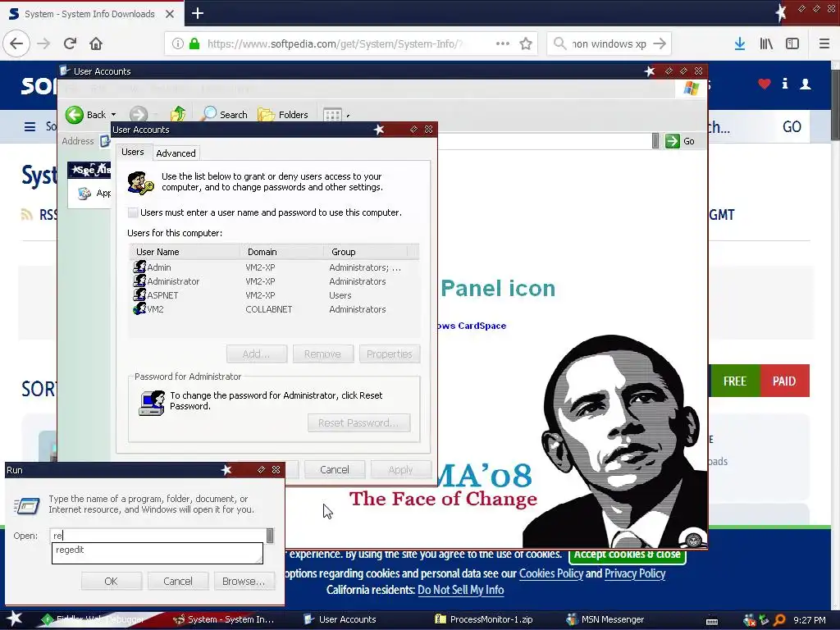Screen dimensions: 840x630
Task: Cancel the User Accounts dialog
Action: 335,470
